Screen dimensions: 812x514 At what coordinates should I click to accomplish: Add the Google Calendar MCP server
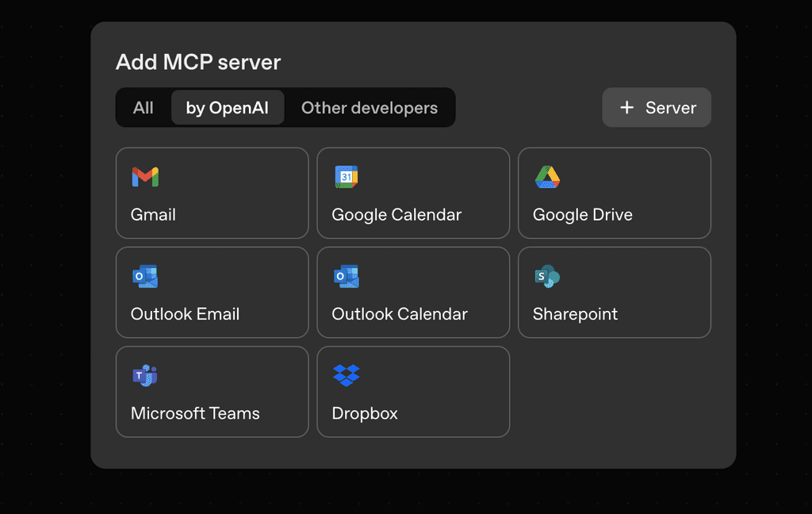413,193
